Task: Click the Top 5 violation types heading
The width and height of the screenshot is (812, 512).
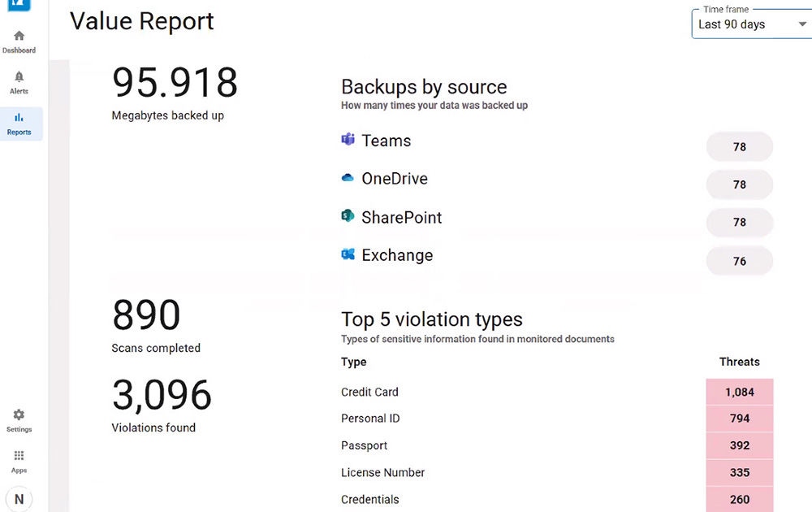Action: click(x=432, y=320)
